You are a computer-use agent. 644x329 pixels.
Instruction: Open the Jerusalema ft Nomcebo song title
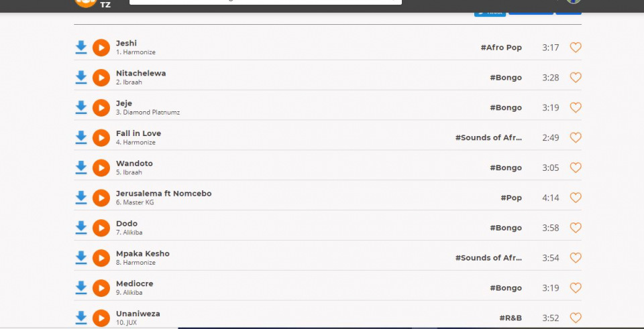(163, 194)
